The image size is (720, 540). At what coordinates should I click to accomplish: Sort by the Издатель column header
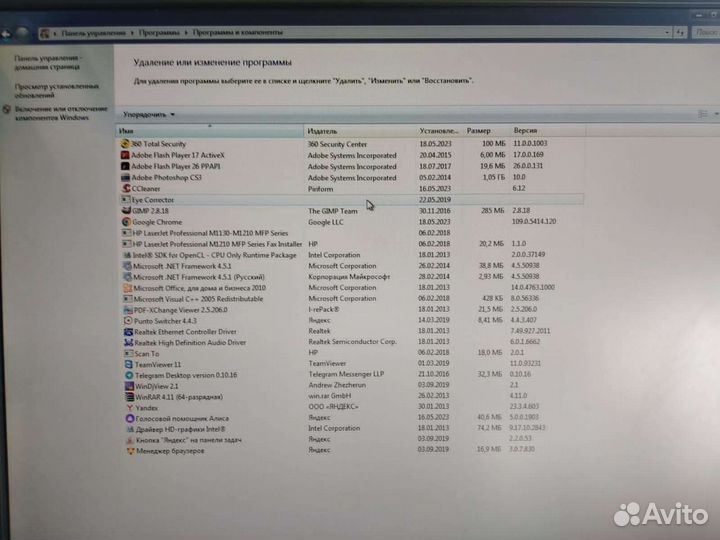[x=360, y=131]
